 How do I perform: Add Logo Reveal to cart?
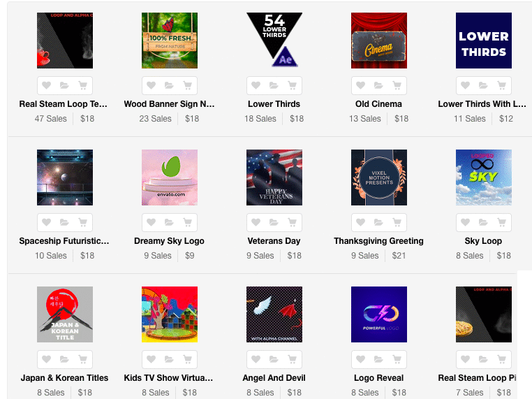397,359
